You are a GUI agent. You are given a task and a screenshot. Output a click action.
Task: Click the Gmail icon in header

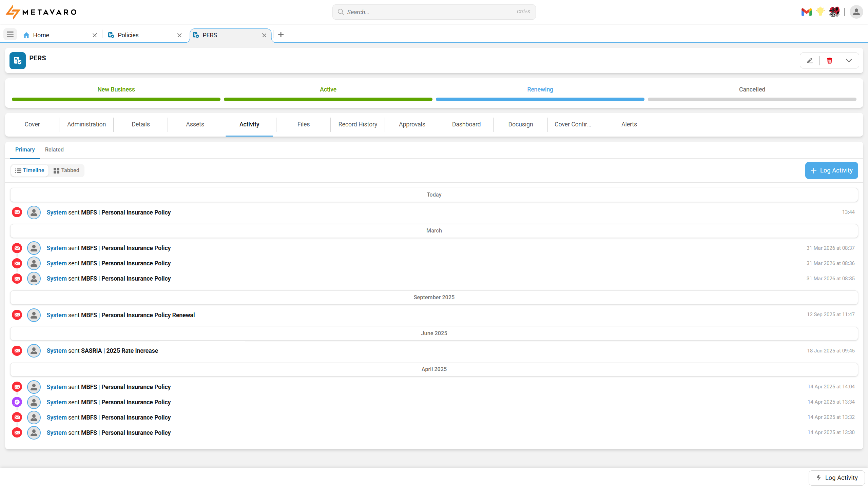[x=806, y=12]
